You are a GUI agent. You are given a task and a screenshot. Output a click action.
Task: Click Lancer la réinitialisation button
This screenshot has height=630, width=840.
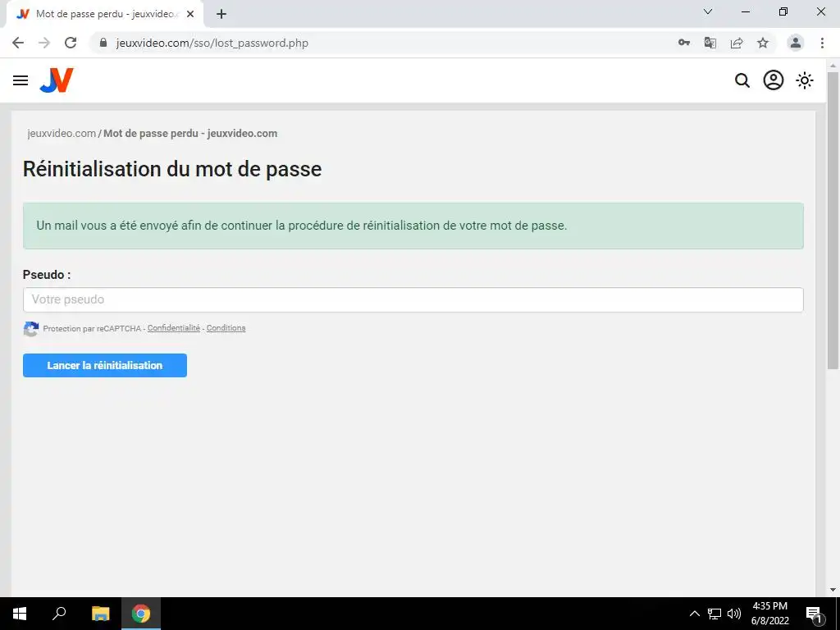[105, 365]
